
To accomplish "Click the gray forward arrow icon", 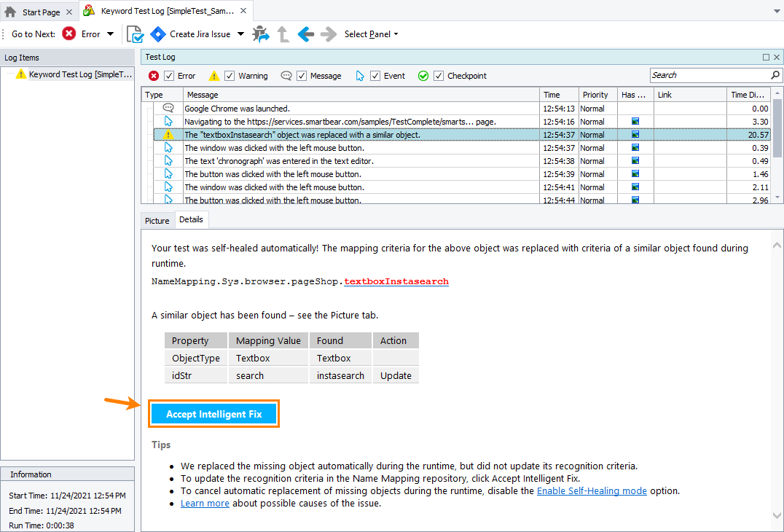I will [x=329, y=34].
